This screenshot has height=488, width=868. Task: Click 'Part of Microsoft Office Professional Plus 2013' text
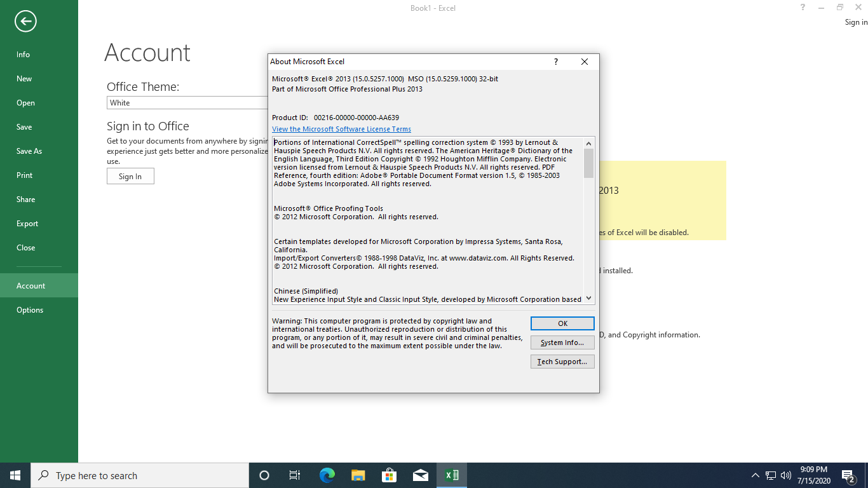[x=347, y=89]
